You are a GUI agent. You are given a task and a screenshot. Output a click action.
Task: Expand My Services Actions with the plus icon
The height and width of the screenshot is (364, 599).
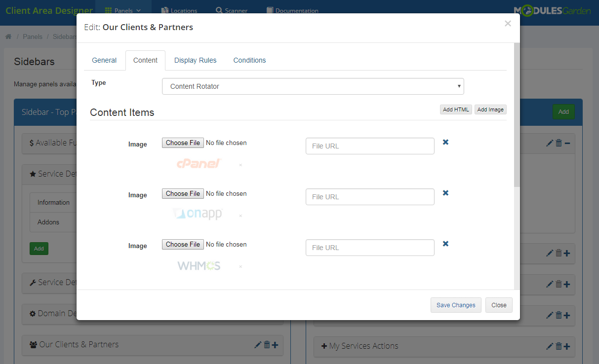click(x=567, y=346)
